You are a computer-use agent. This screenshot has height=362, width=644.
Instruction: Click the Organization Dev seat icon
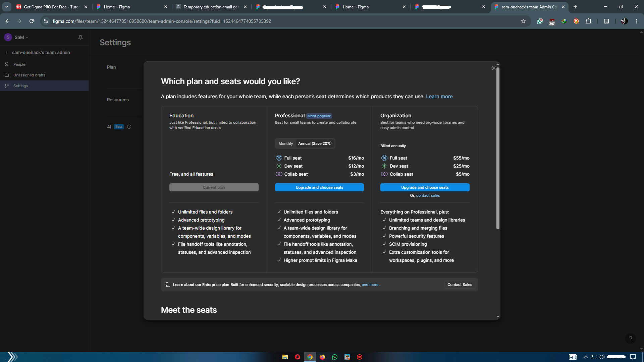(x=384, y=166)
